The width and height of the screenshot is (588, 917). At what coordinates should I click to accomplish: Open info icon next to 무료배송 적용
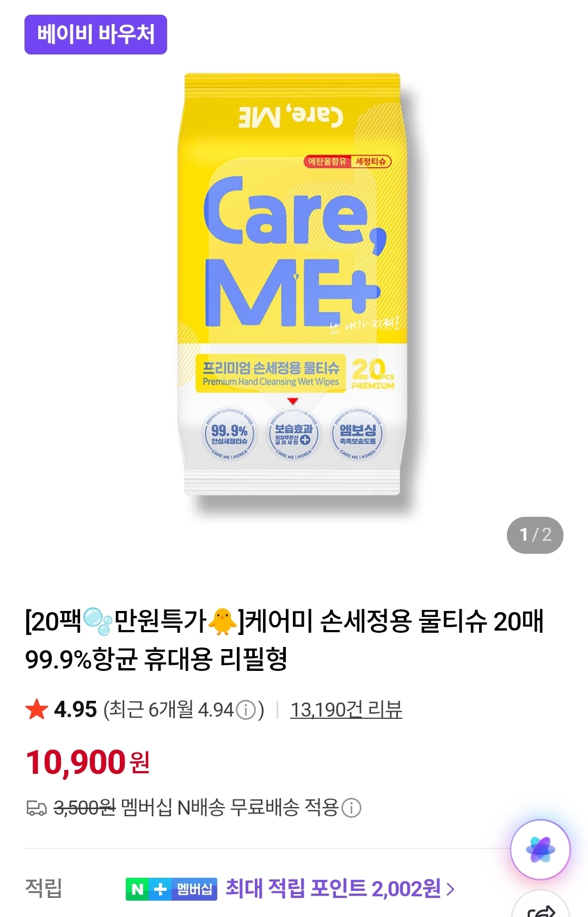[351, 808]
